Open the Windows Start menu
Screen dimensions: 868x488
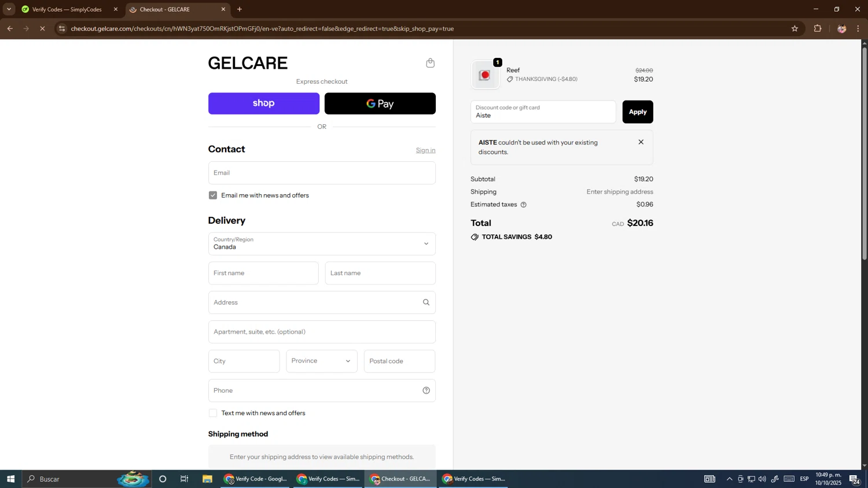click(x=10, y=479)
